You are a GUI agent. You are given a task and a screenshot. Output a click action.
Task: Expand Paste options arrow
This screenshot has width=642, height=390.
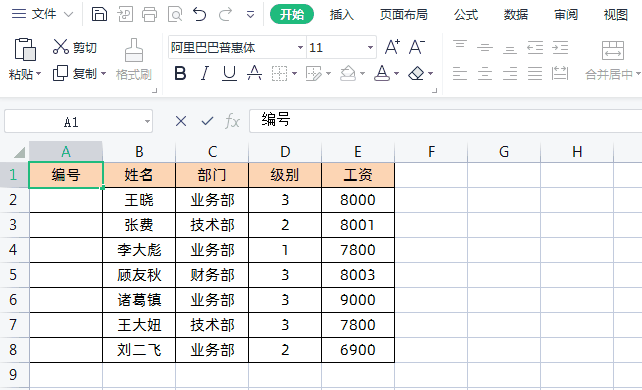(x=38, y=74)
